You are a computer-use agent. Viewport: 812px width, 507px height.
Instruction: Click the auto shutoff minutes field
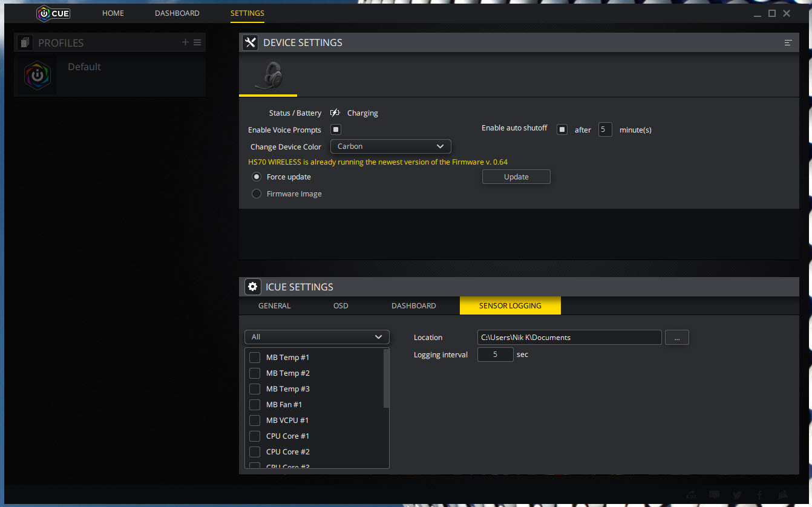pos(605,129)
